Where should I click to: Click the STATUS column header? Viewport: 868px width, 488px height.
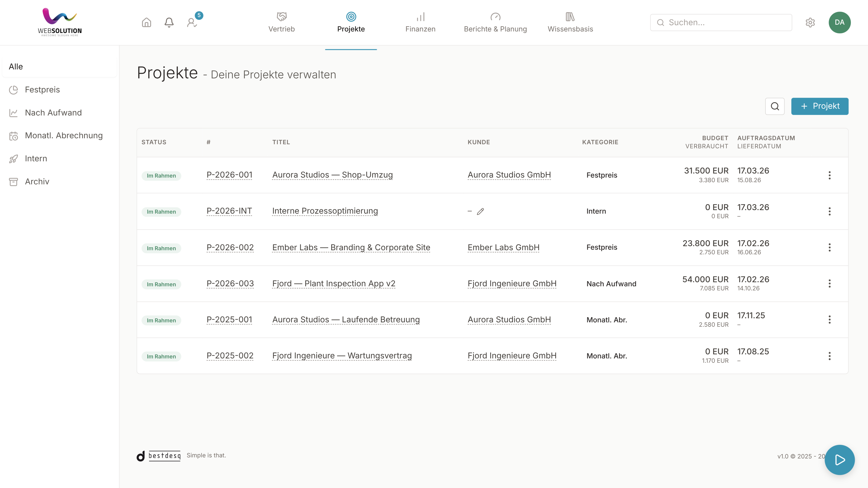(154, 142)
